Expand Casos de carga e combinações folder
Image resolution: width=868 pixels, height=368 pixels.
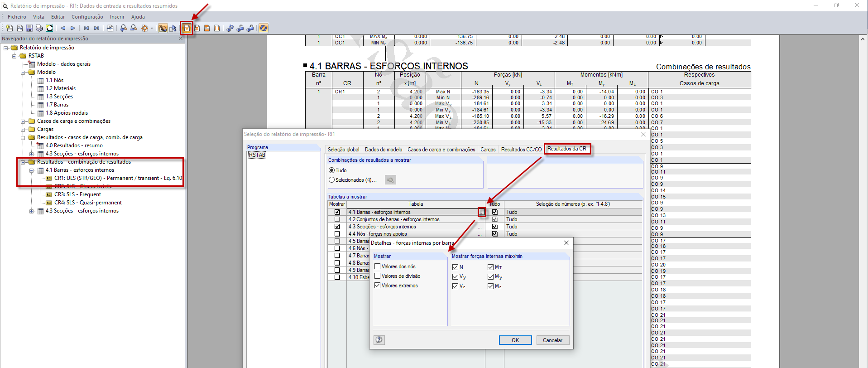point(23,121)
